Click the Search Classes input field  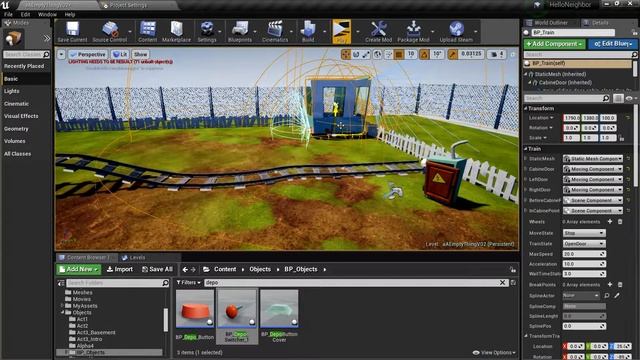tap(26, 54)
